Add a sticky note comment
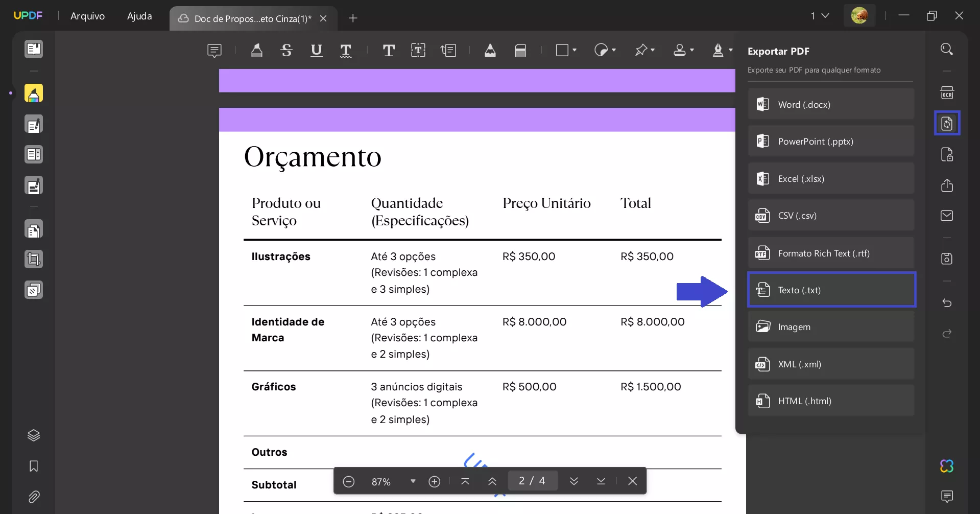 [x=215, y=51]
